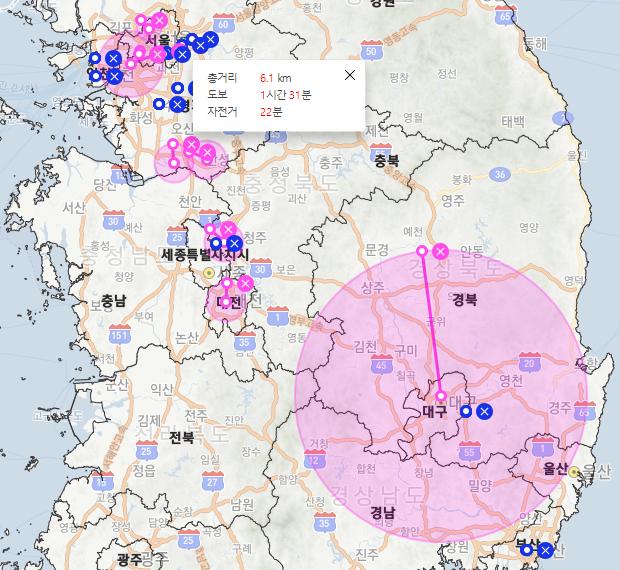Image resolution: width=620 pixels, height=570 pixels.
Task: Click highway 20 shield near 영천
Action: pyautogui.click(x=529, y=362)
